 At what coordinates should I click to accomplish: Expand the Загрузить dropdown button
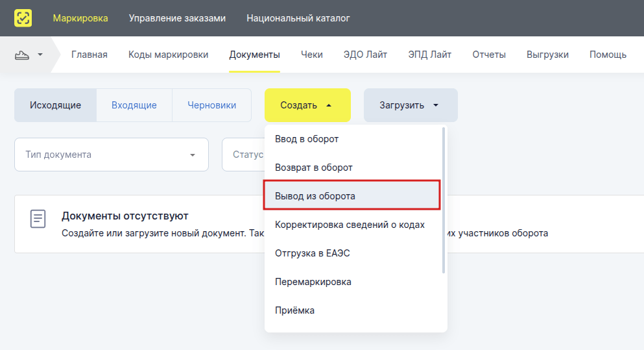click(411, 105)
